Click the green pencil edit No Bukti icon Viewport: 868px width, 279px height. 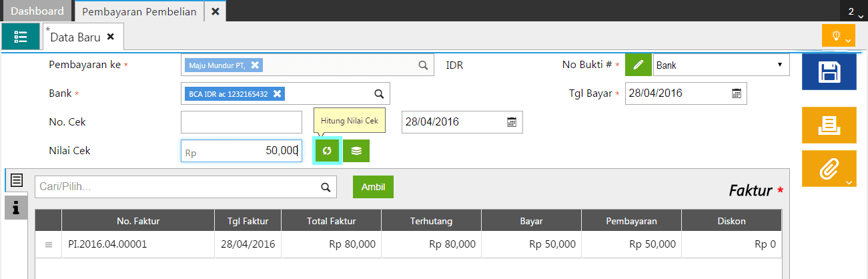click(638, 65)
